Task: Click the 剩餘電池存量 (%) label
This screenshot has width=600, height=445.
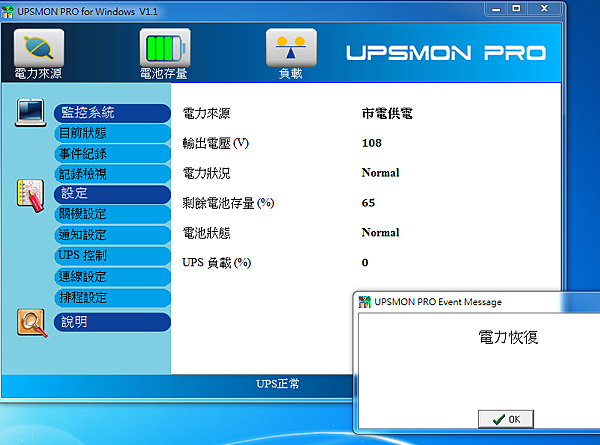Action: [x=228, y=203]
